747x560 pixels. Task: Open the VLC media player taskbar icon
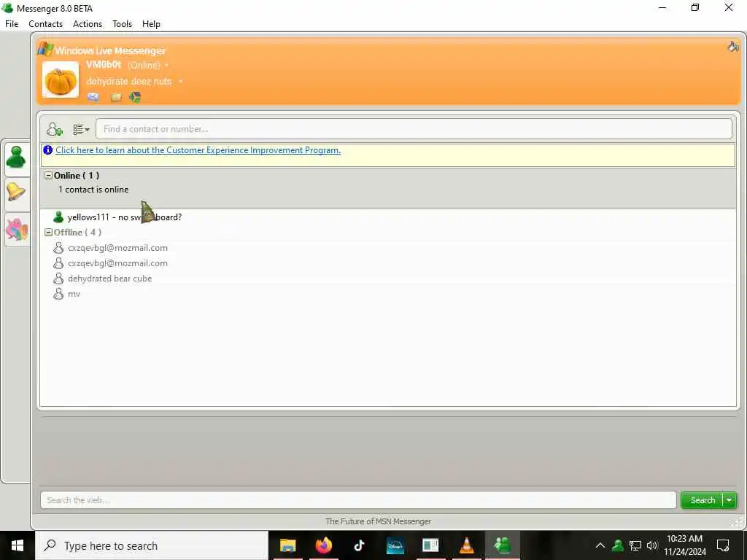click(x=466, y=545)
